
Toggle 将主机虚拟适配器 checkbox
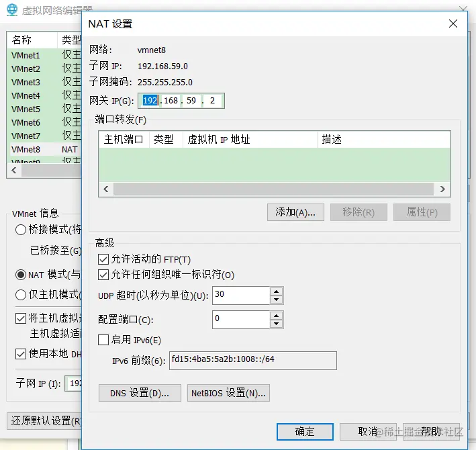pos(21,318)
